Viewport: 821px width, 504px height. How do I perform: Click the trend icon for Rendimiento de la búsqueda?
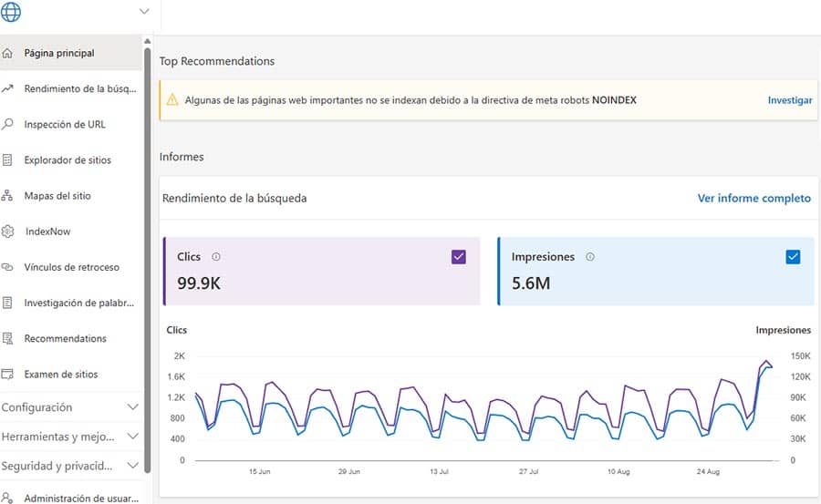(7, 89)
